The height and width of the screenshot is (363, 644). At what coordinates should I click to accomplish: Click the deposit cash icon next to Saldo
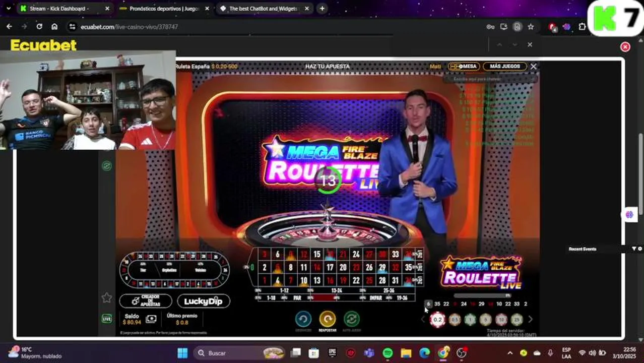pyautogui.click(x=151, y=319)
